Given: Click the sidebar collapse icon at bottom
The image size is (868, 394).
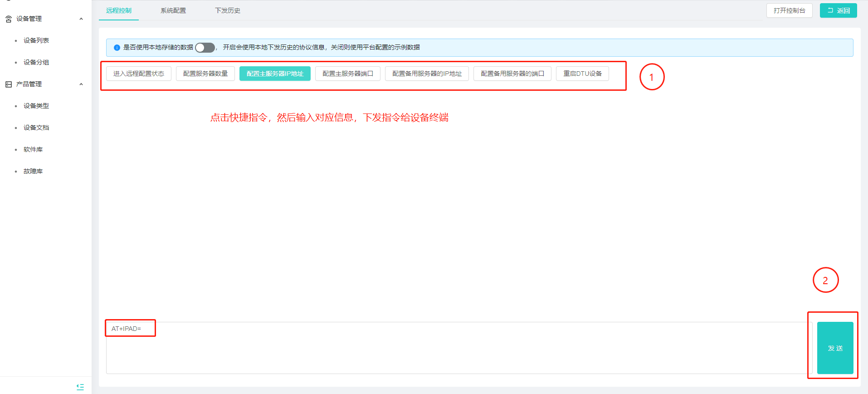Looking at the screenshot, I should tap(80, 387).
